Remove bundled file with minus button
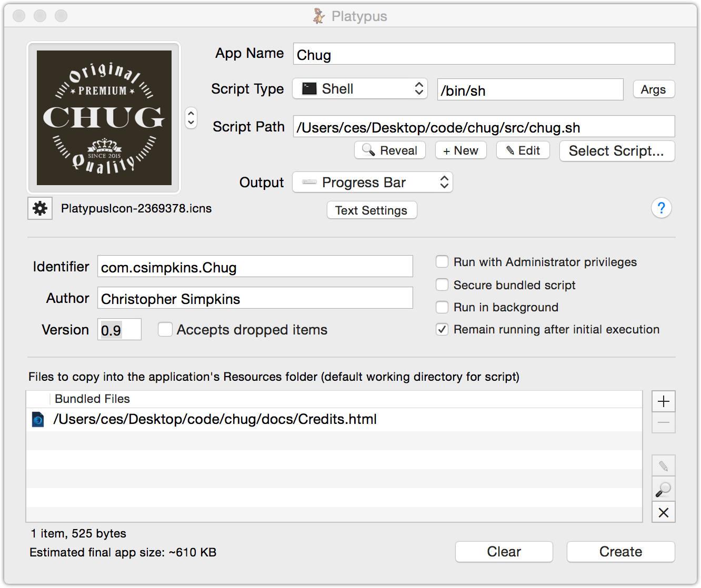This screenshot has height=588, width=701. click(x=663, y=423)
